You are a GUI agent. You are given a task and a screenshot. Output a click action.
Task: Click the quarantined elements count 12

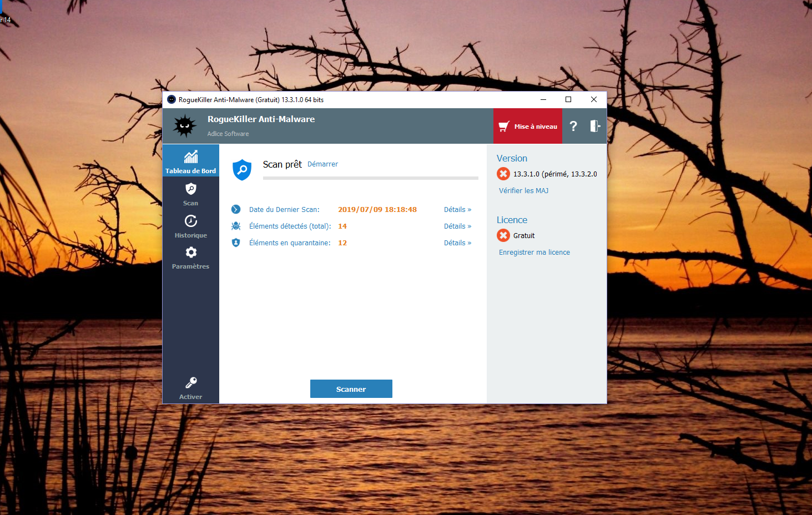pos(342,243)
